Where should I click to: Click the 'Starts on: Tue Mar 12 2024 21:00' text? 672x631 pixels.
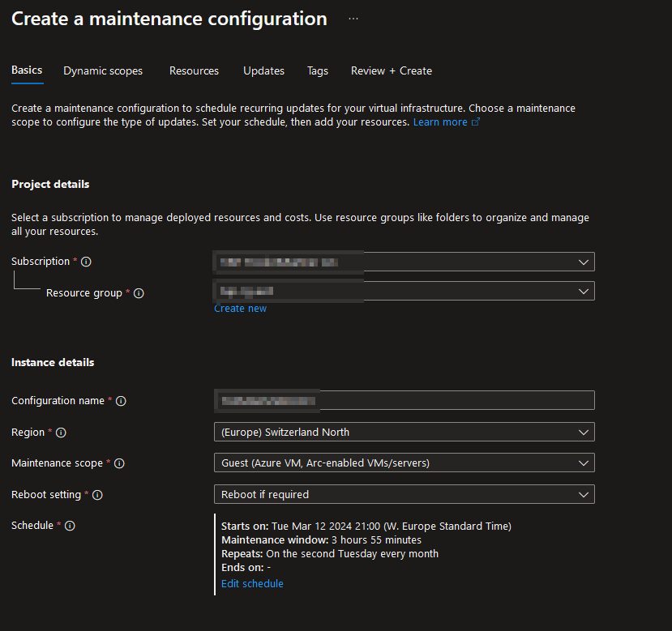pos(301,526)
